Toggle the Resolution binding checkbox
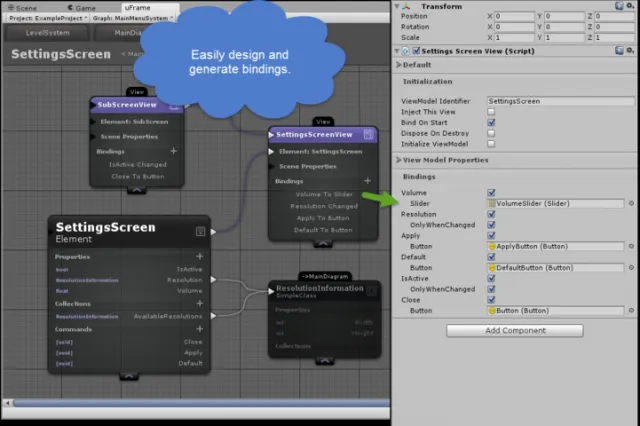Image resolution: width=640 pixels, height=426 pixels. tap(491, 214)
